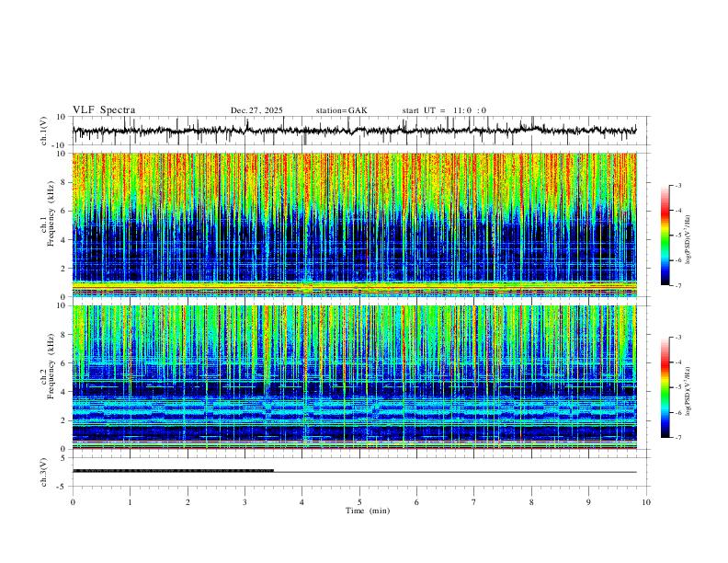This screenshot has width=728, height=563.
Task: Click the ch.2 colorbar 'log(PSD)' unit label
Action: 688,391
